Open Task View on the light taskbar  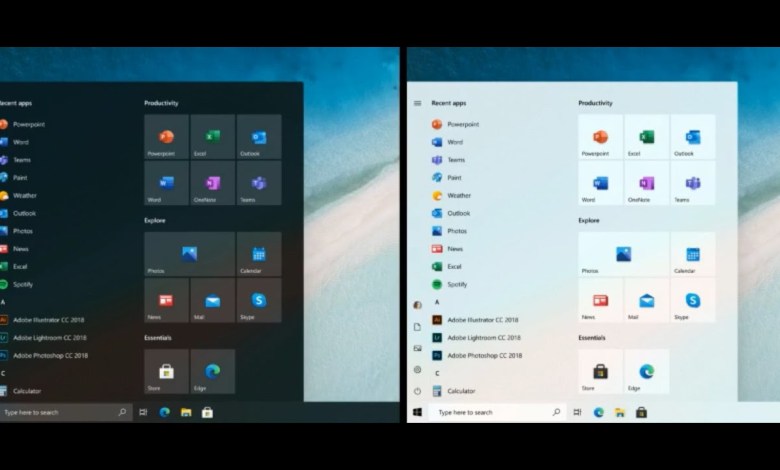click(x=577, y=412)
